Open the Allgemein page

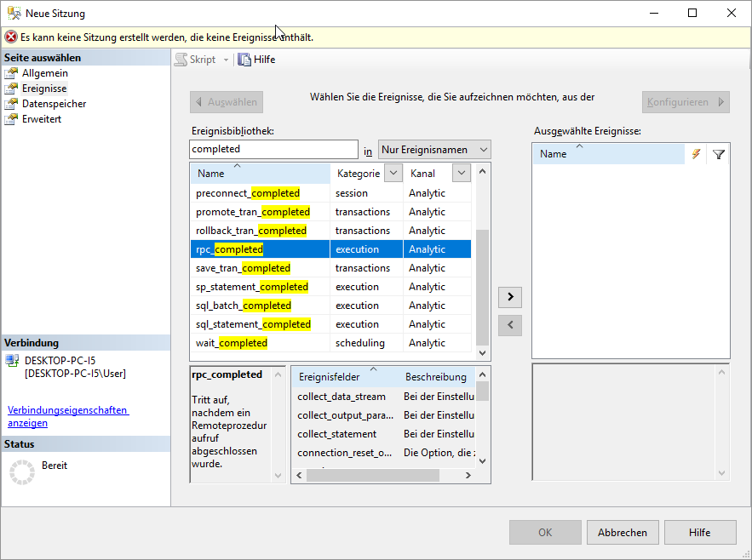[x=44, y=73]
